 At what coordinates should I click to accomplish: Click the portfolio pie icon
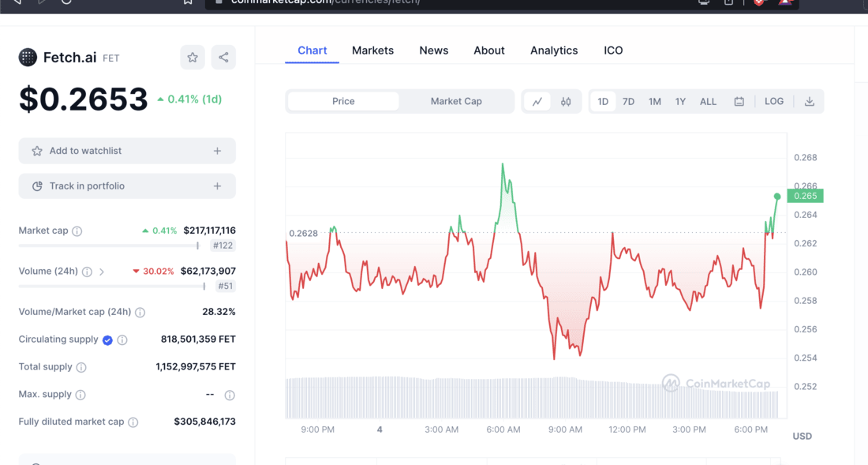point(37,186)
